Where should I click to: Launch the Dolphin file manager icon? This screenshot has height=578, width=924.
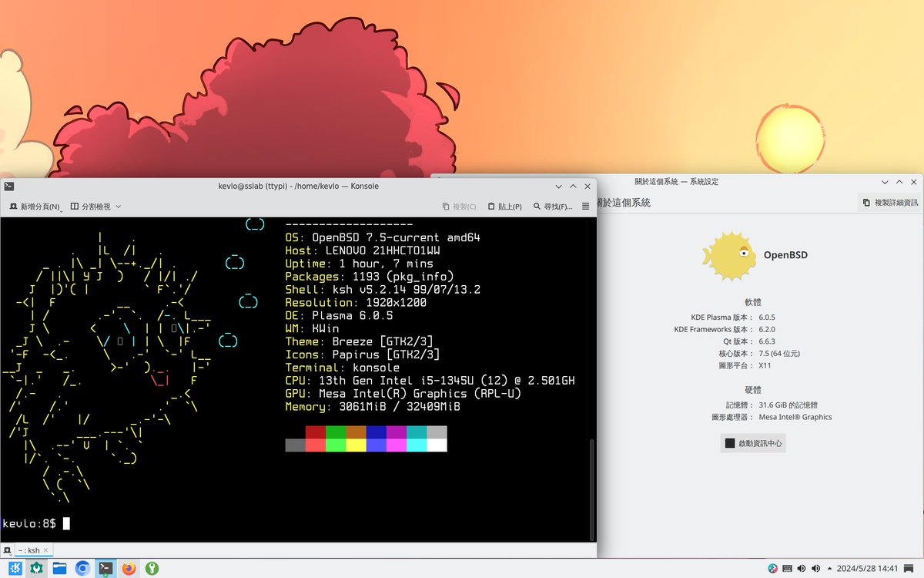tap(59, 568)
